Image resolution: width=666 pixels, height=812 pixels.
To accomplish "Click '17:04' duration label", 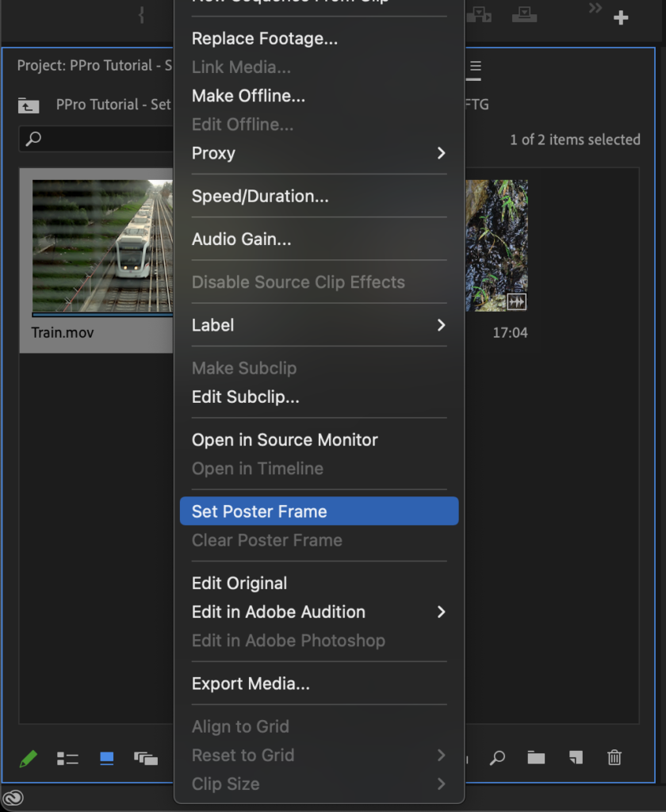I will tap(510, 332).
